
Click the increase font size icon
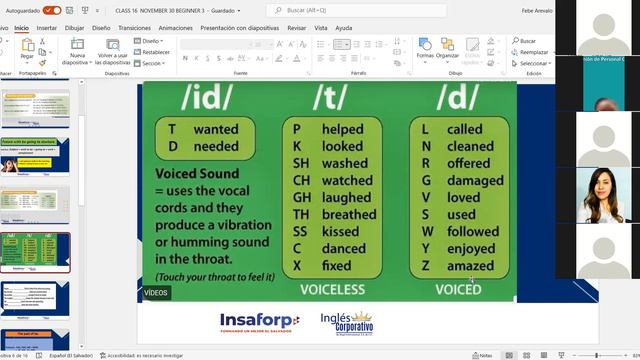point(280,44)
